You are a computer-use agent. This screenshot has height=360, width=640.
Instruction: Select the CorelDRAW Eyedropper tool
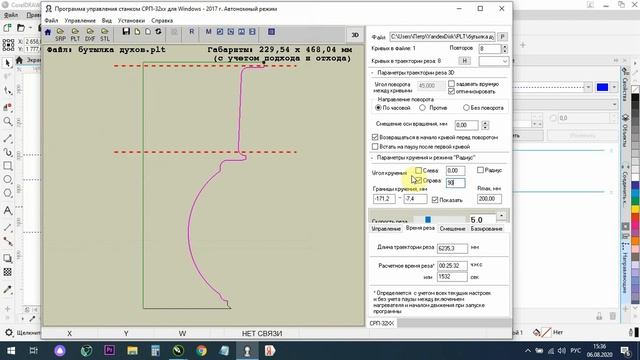coord(7,289)
